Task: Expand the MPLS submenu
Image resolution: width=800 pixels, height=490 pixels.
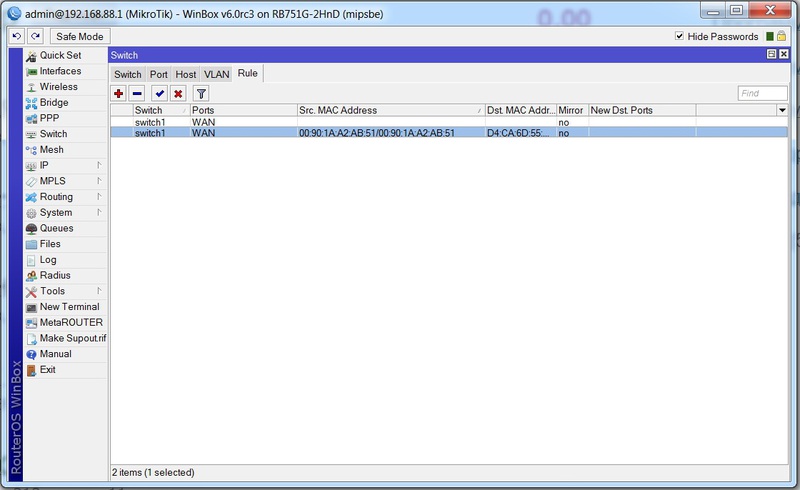Action: point(65,181)
